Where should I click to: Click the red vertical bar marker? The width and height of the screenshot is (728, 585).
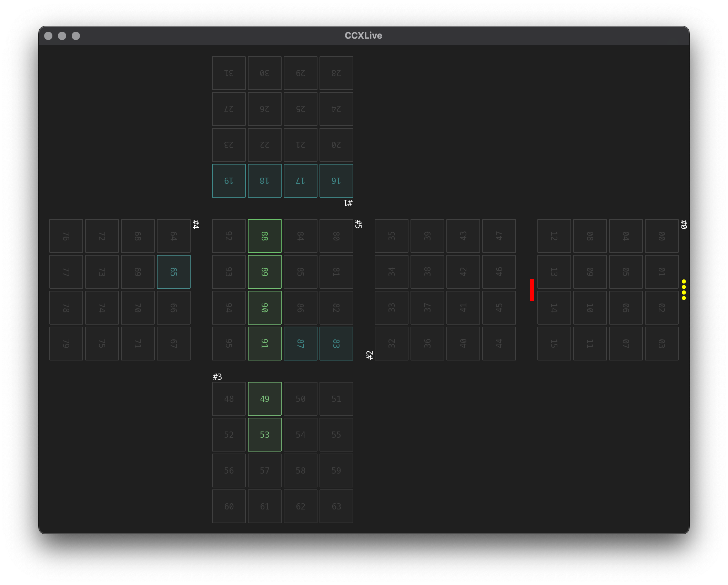532,290
